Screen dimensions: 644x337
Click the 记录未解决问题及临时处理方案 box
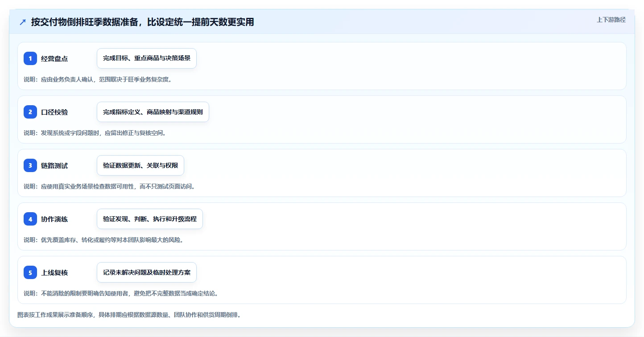(x=147, y=272)
